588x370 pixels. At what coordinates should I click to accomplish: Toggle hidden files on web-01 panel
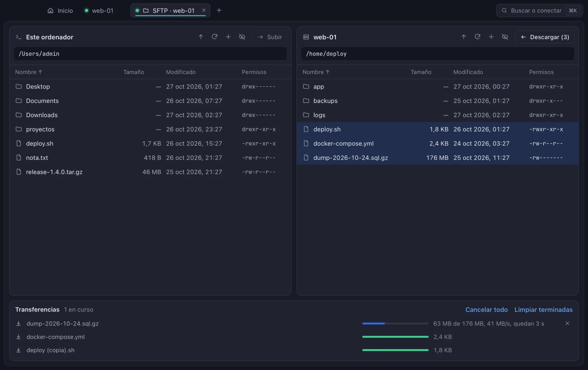point(505,37)
